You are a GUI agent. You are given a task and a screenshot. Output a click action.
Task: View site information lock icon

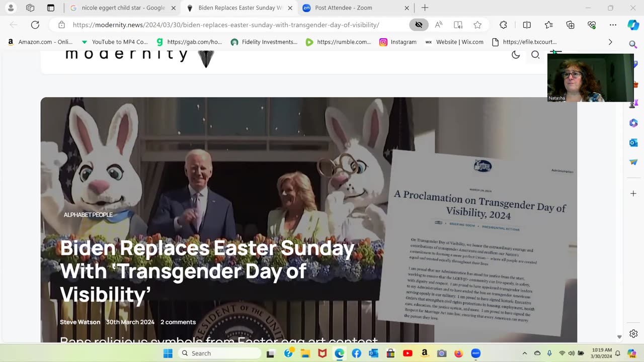[61, 25]
